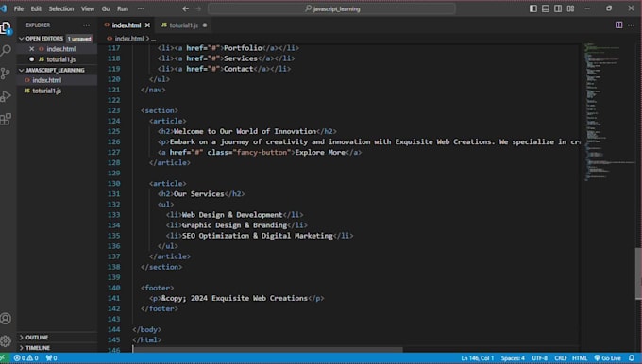Open the Run menu
Screen dimensions: 642x364
(x=123, y=8)
